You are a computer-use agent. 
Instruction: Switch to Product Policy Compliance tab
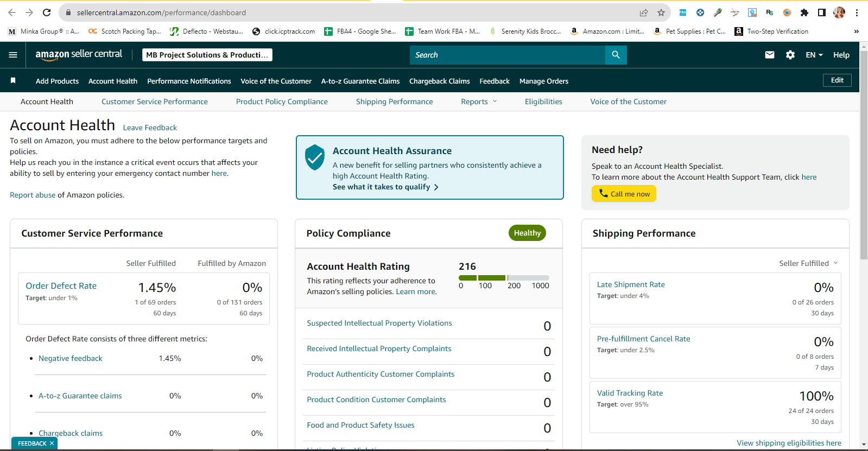pos(282,101)
